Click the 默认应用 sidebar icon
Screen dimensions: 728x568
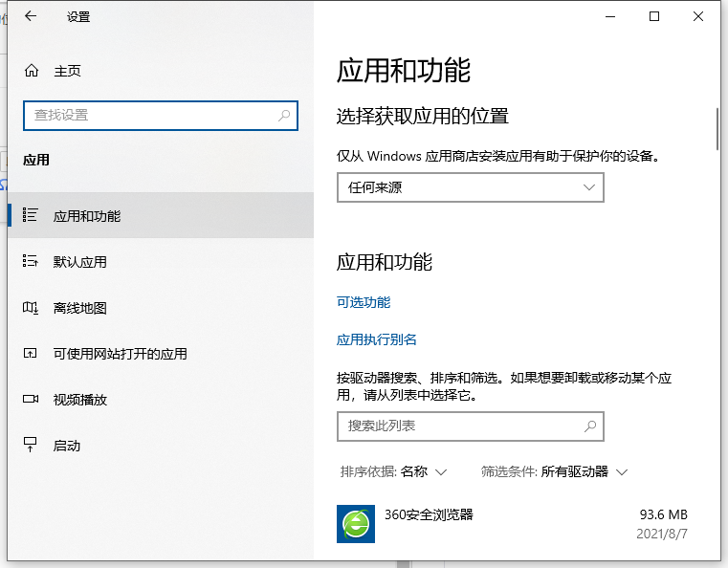tap(31, 262)
